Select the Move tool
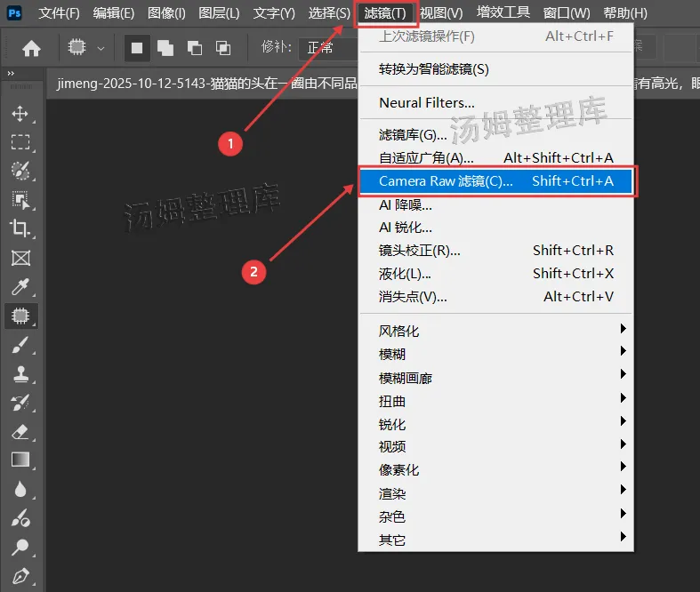The image size is (700, 592). [x=20, y=114]
